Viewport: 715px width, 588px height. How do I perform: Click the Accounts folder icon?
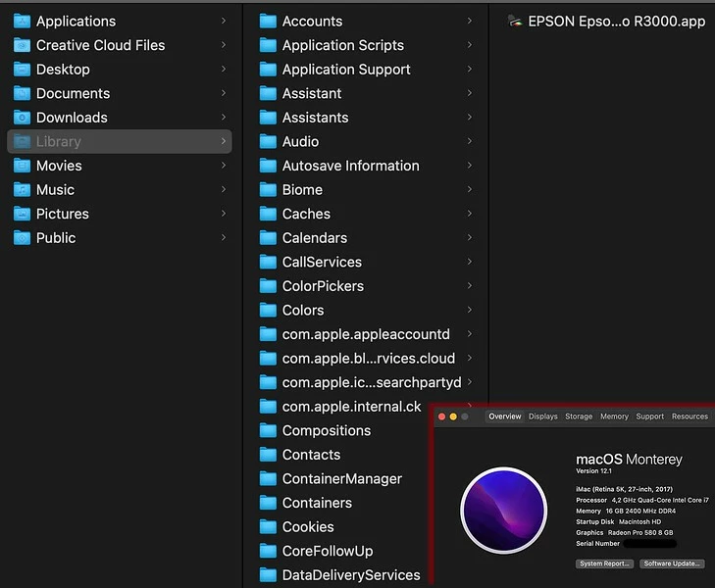[268, 21]
